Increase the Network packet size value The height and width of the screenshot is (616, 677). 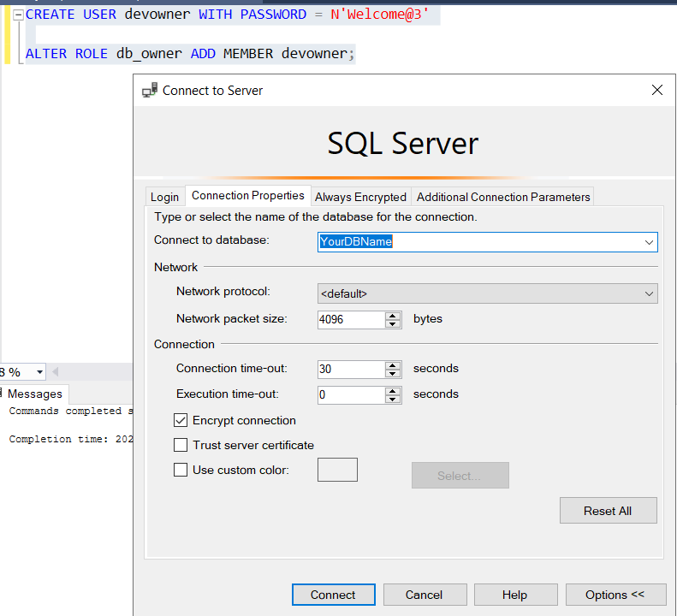point(393,316)
